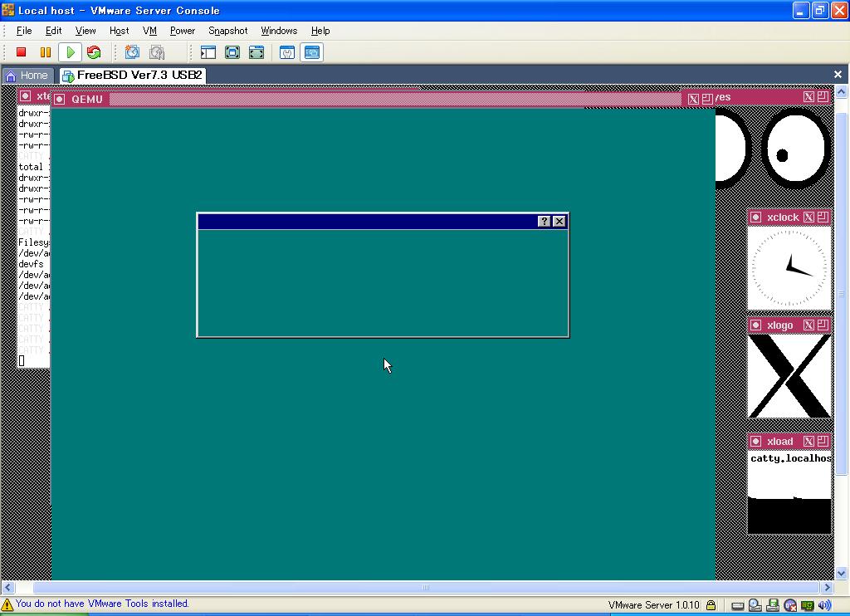Power off the virtual machine with the red stop icon
This screenshot has width=850, height=616.
[x=21, y=52]
